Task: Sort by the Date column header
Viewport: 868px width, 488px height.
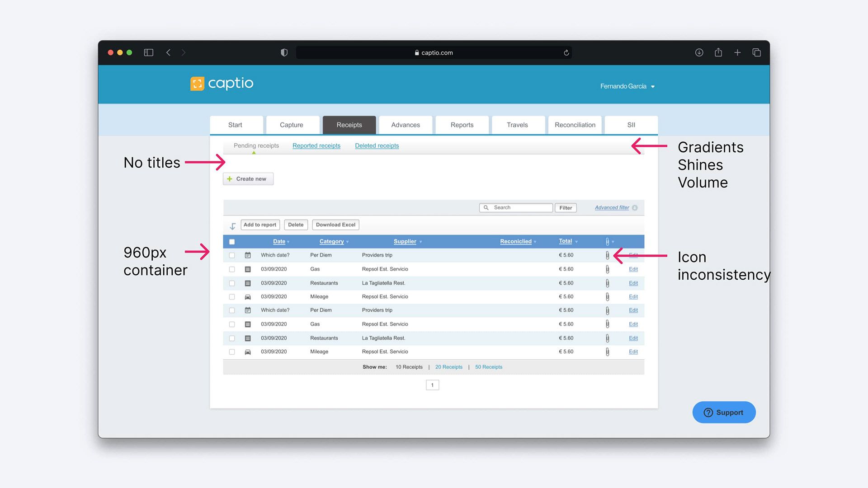Action: (x=279, y=241)
